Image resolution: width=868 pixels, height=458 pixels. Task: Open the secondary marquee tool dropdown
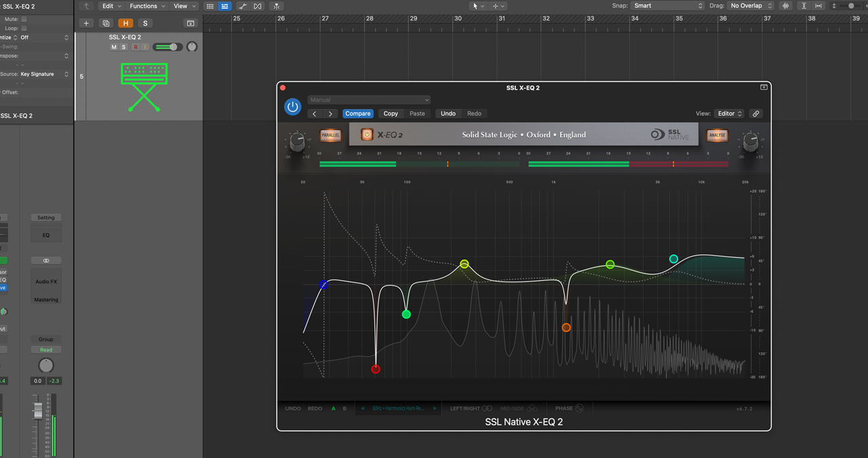click(498, 6)
